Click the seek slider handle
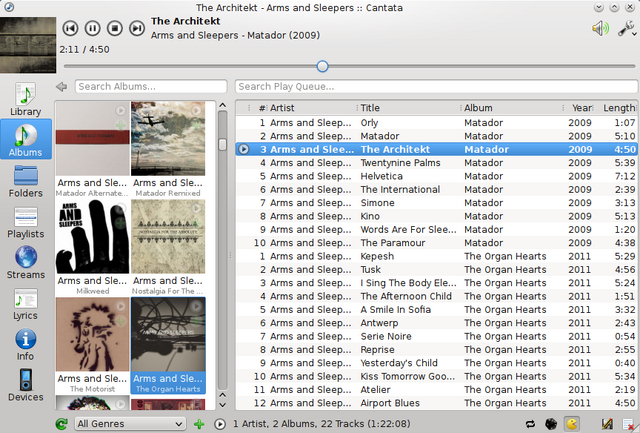The height and width of the screenshot is (433, 640). 322,66
